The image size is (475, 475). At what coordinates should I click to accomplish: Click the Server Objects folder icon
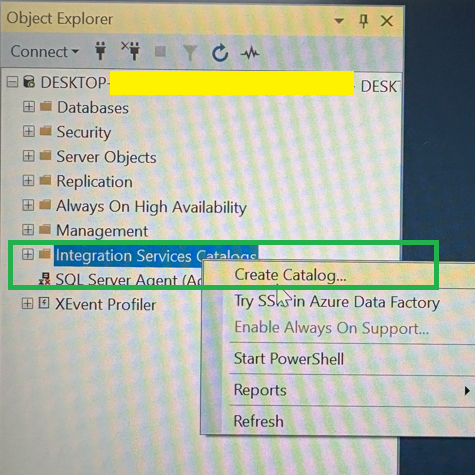pos(46,155)
